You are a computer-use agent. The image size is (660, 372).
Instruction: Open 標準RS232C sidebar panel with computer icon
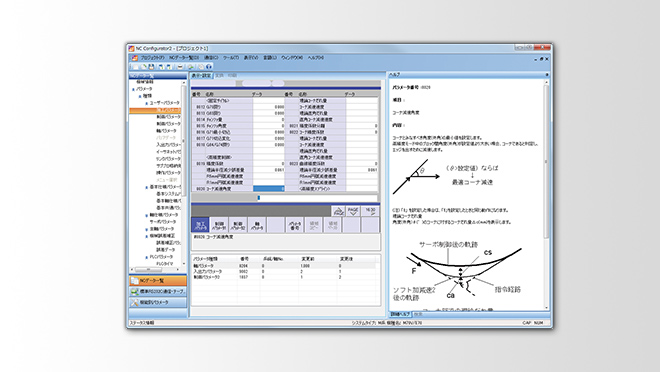click(158, 292)
